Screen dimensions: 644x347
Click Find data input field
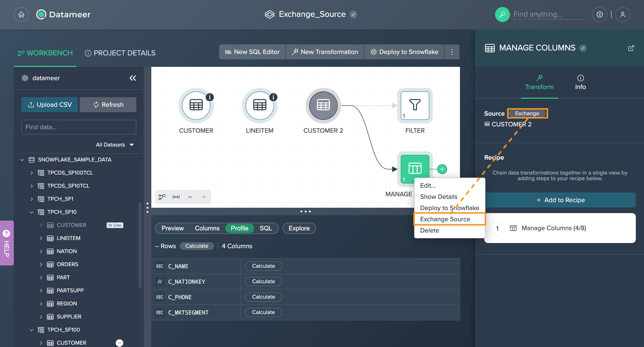click(x=79, y=127)
